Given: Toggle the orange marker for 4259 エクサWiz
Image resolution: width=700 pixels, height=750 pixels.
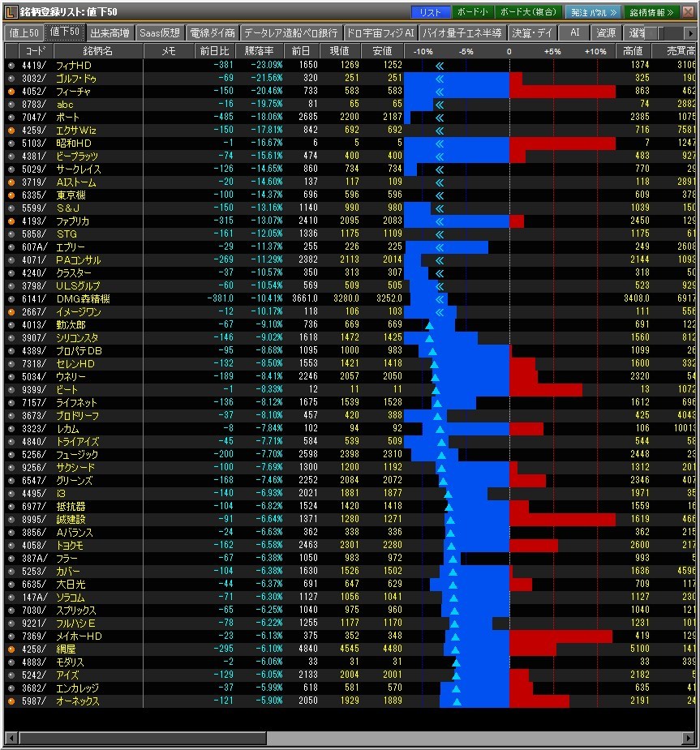Looking at the screenshot, I should 11,130.
